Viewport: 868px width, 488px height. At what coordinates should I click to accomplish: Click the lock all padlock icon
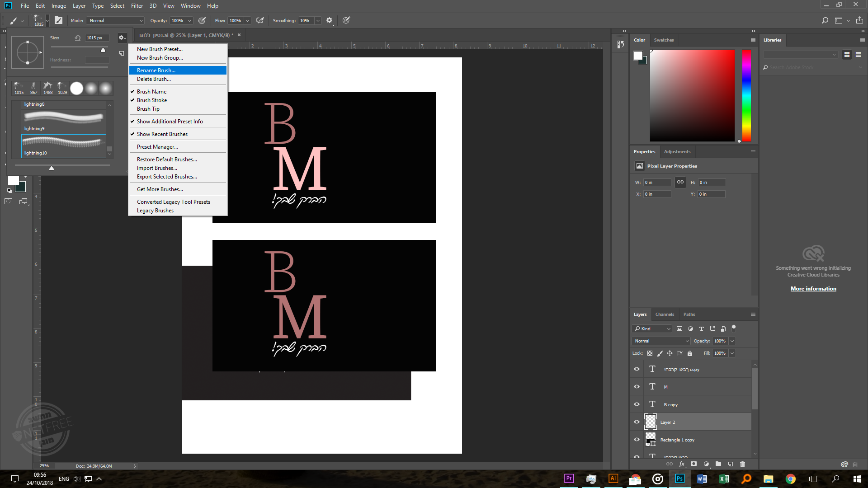(x=690, y=353)
